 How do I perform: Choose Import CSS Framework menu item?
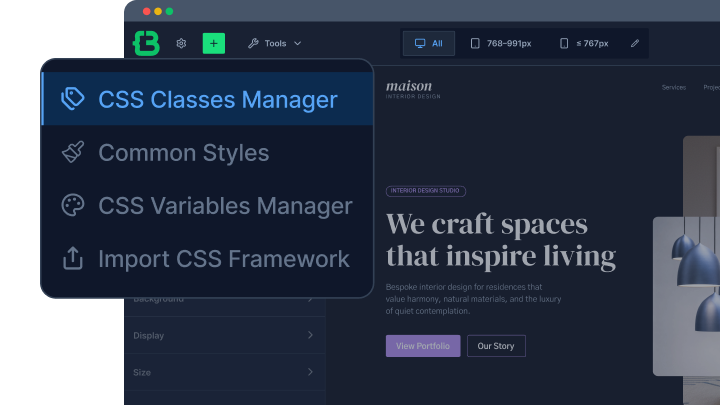(x=208, y=259)
